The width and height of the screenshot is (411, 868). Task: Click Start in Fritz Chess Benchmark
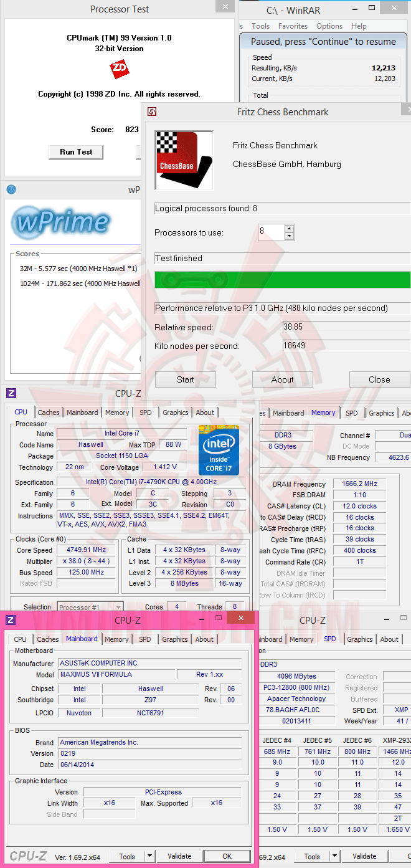coord(186,379)
